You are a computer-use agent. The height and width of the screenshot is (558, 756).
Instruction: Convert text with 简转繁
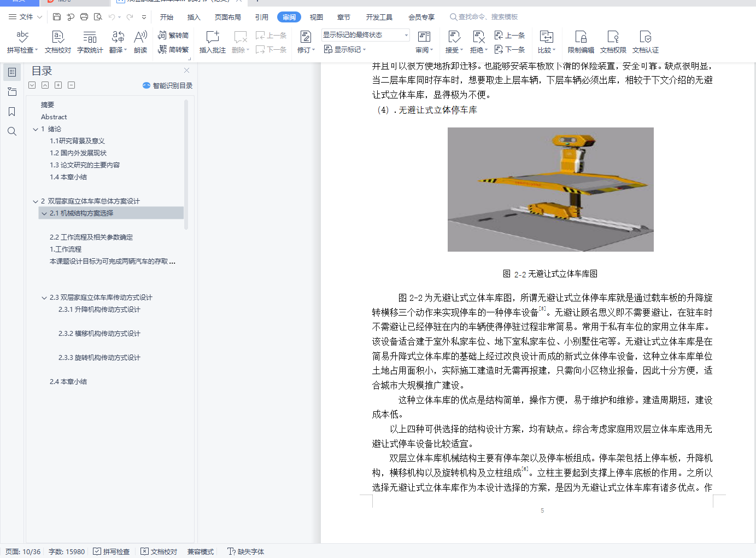pos(173,50)
